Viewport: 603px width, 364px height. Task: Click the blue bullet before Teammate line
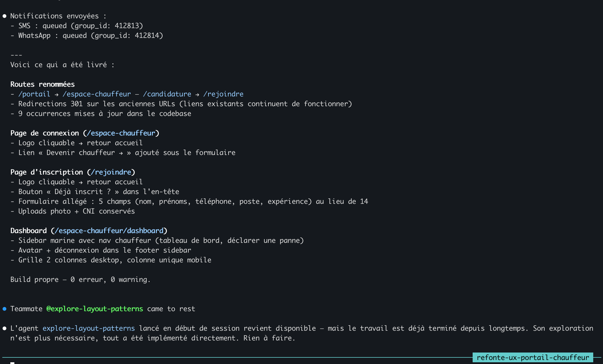pos(5,309)
